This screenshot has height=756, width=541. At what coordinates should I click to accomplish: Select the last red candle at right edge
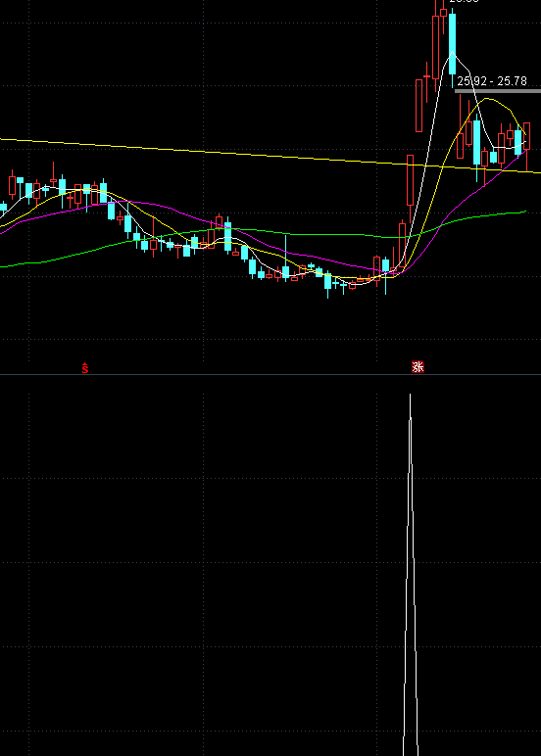[x=526, y=136]
